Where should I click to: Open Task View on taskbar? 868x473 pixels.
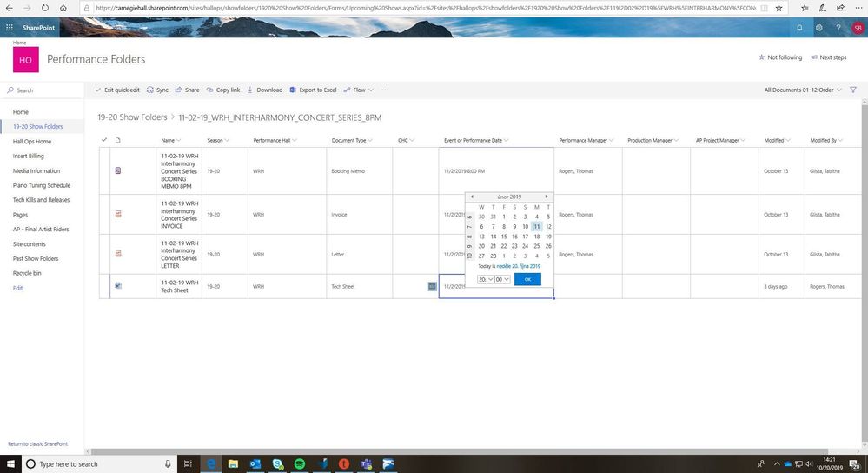pos(188,463)
